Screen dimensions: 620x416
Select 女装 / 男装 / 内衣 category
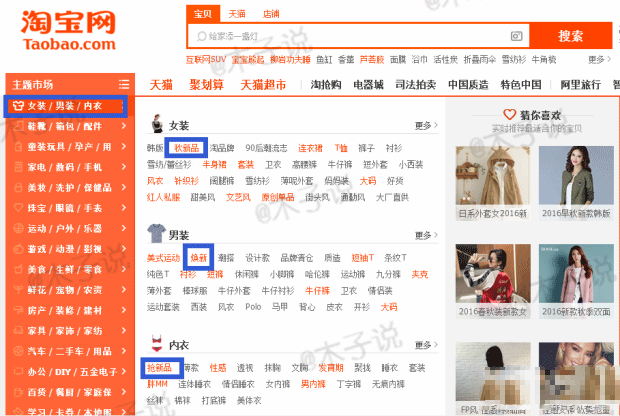tap(66, 106)
